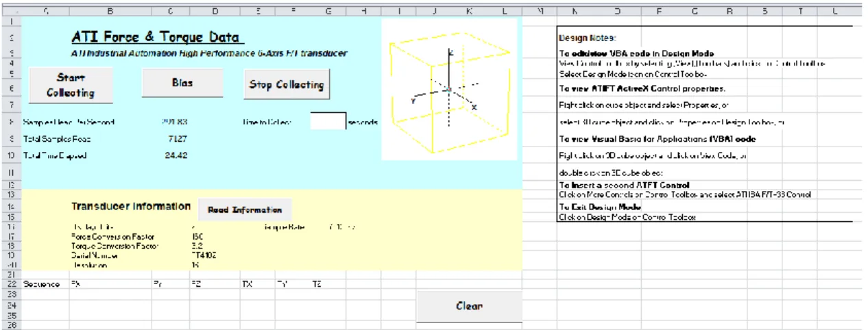Click the Clear button
The height and width of the screenshot is (330, 868).
pos(469,306)
